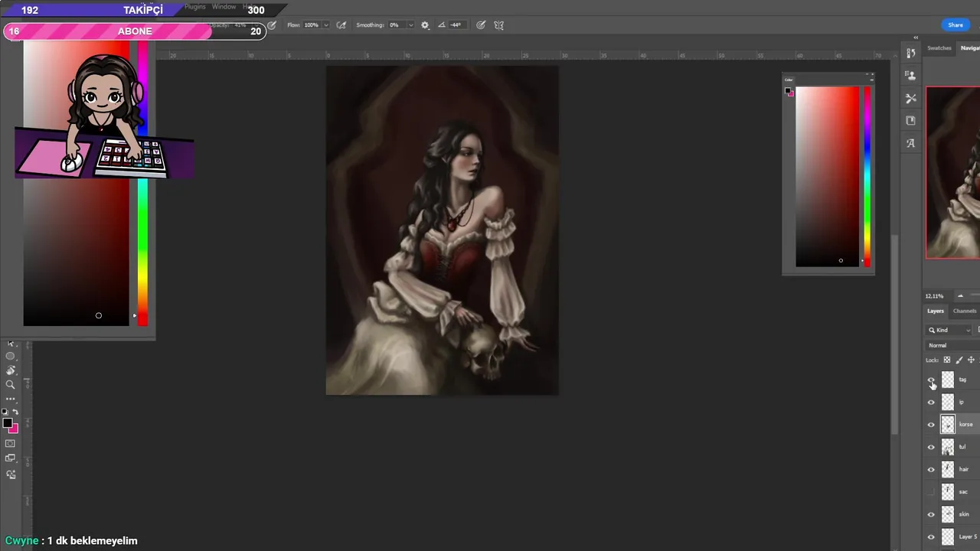Toggle Quick Mask mode
The image size is (980, 551).
(x=11, y=443)
